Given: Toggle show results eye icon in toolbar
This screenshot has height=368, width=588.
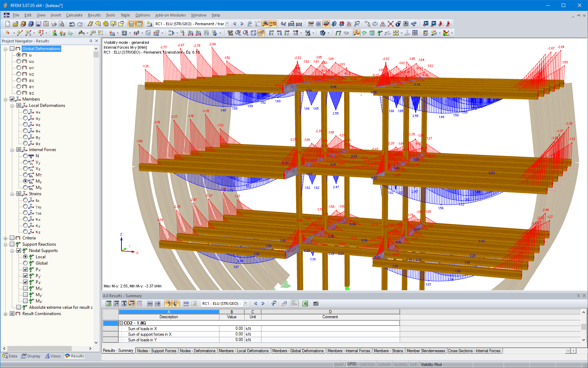Looking at the screenshot, I should click(265, 24).
